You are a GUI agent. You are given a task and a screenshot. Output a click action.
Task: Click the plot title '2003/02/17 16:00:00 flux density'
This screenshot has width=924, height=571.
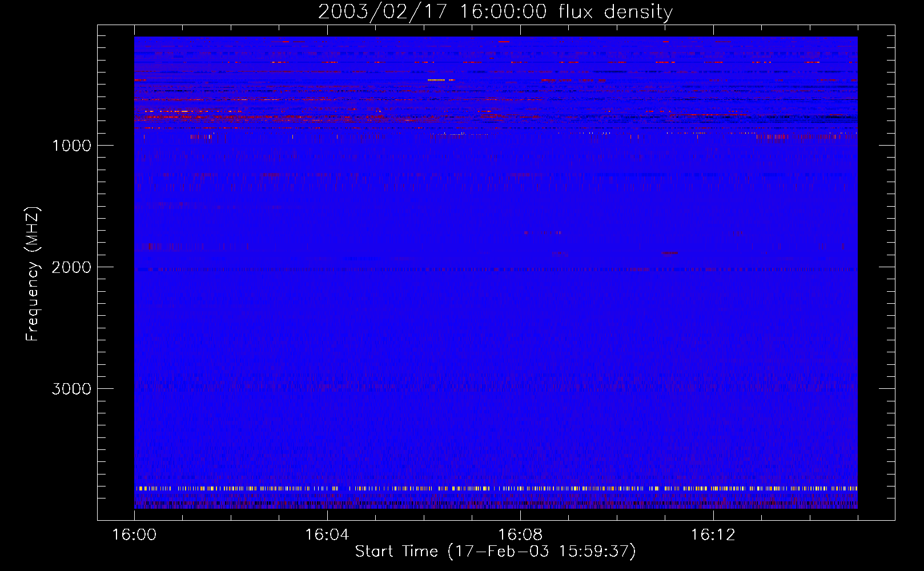tap(495, 11)
